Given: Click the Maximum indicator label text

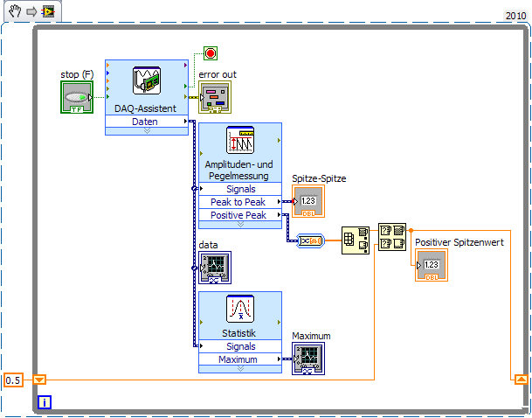Looking at the screenshot, I should coord(311,336).
